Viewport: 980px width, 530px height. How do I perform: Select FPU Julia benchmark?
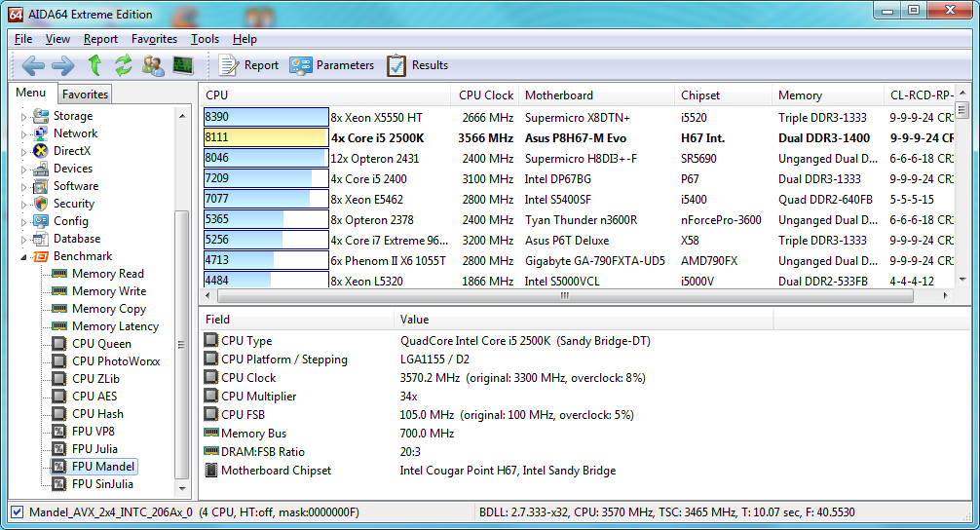pyautogui.click(x=94, y=449)
